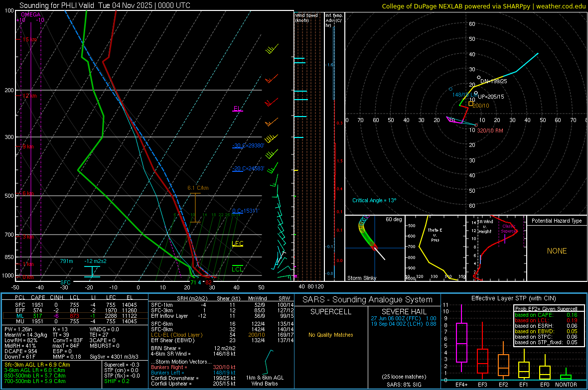Click the '-30 C=29380'' height label

[248, 145]
